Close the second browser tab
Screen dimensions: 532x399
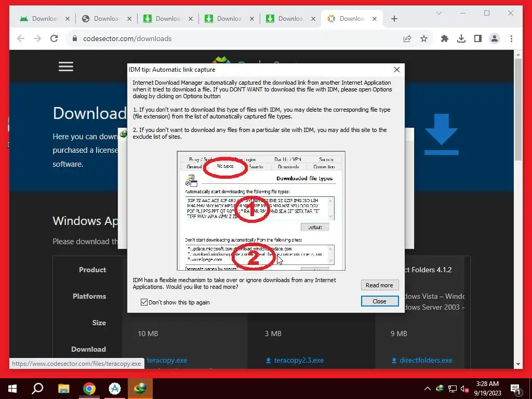[129, 19]
